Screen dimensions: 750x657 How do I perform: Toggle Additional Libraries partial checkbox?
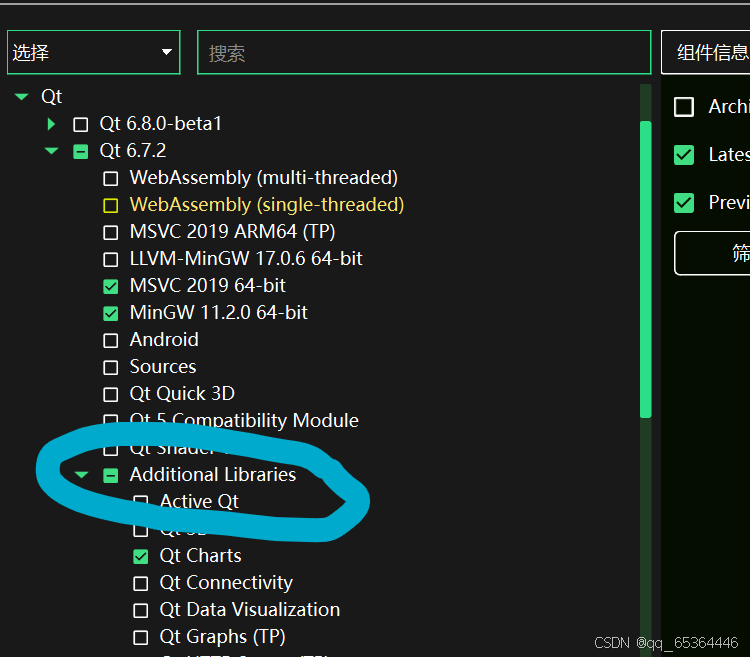click(x=110, y=476)
